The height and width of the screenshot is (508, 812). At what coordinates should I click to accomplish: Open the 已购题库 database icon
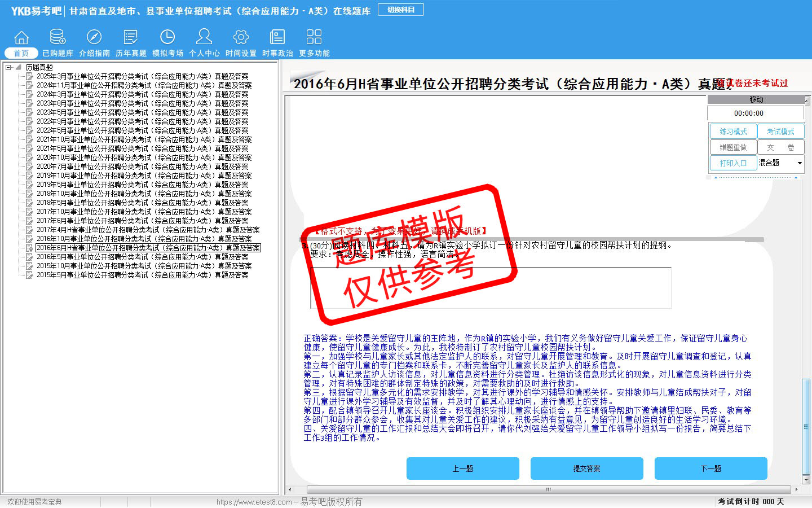(x=58, y=38)
